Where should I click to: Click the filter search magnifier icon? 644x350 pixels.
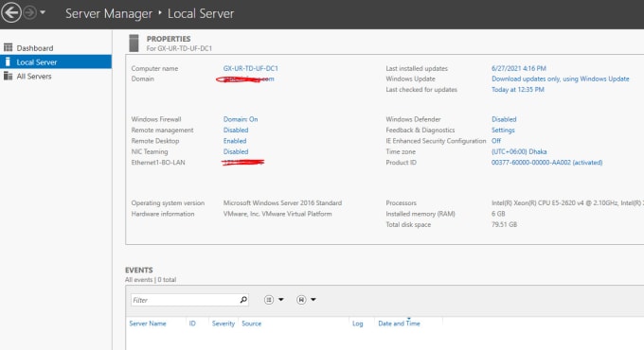tap(243, 300)
